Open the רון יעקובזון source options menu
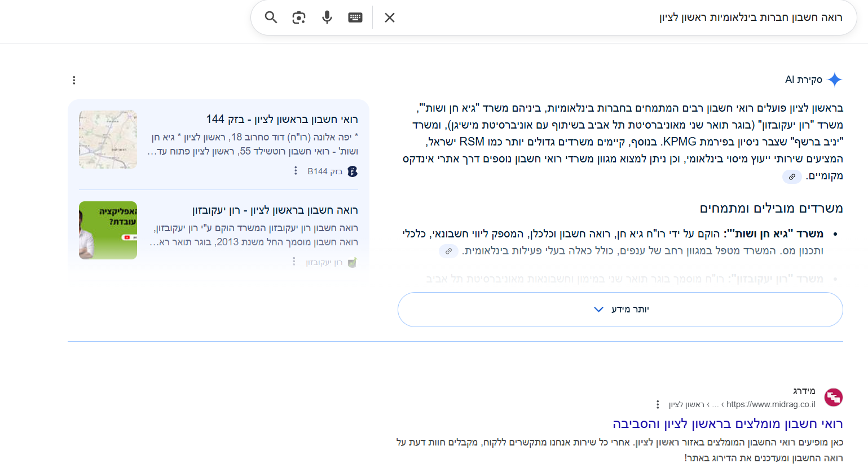 tap(293, 261)
